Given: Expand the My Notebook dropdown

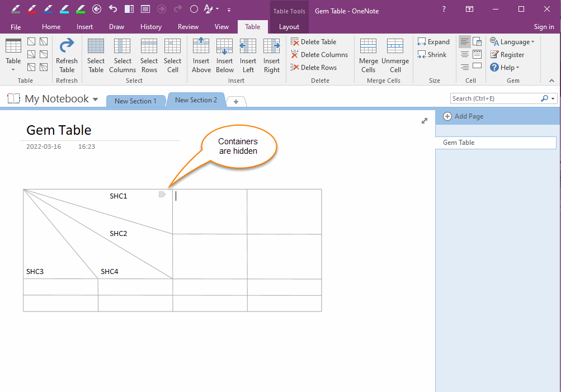Looking at the screenshot, I should pyautogui.click(x=96, y=99).
